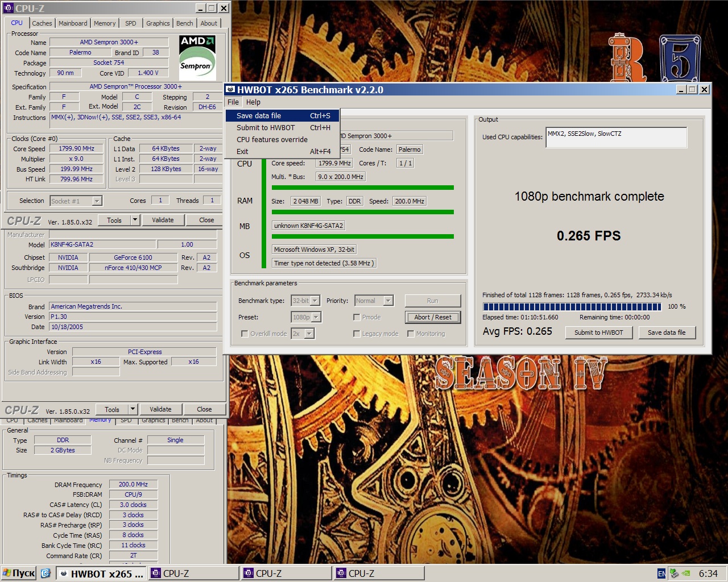Image resolution: width=728 pixels, height=582 pixels.
Task: Click the 0.265 FPS result text
Action: coord(589,236)
